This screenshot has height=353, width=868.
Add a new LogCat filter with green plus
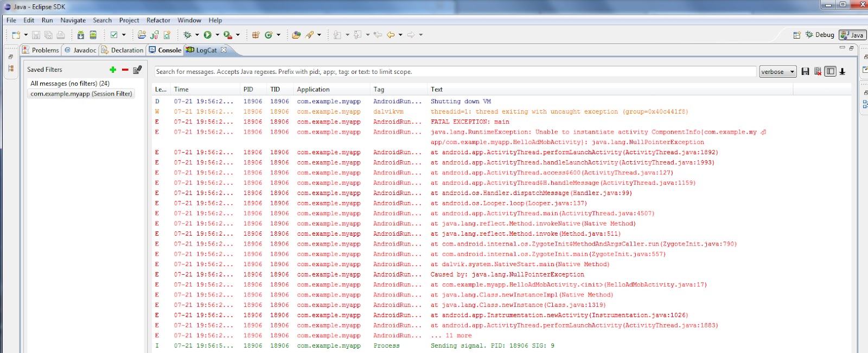113,70
